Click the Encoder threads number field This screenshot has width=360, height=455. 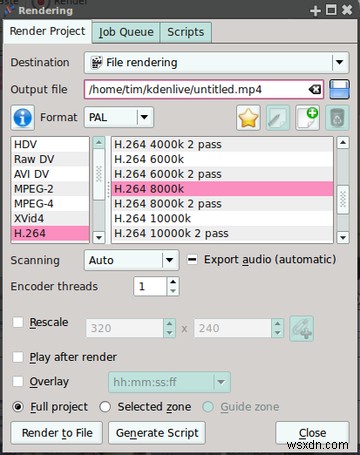[150, 286]
